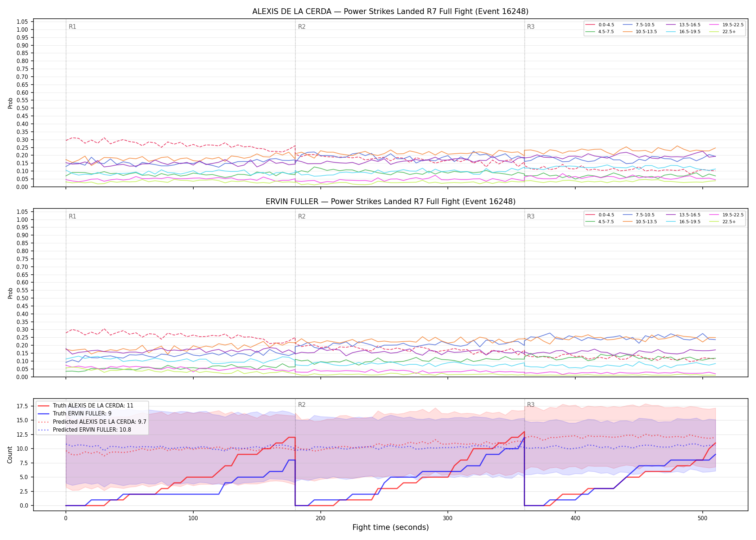This screenshot has width=756, height=540.
Task: Click the x-axis tick label 0
Action: pos(66,518)
